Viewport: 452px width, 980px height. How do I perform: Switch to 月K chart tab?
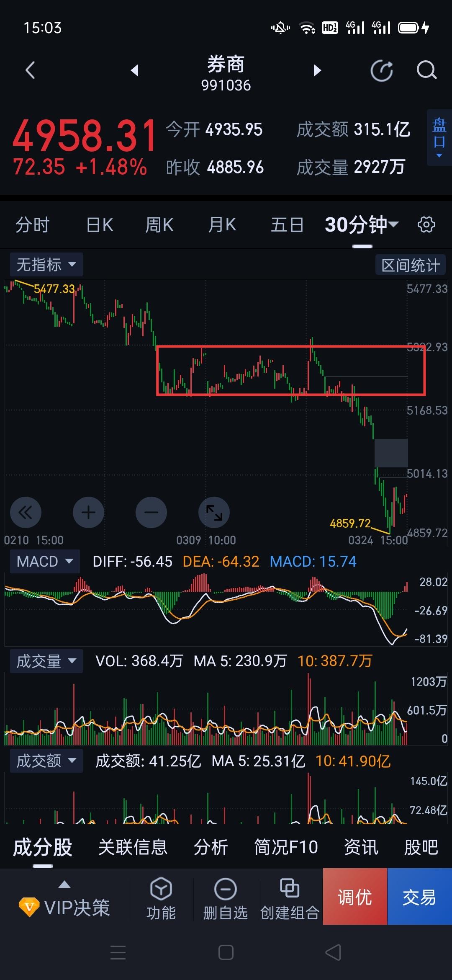222,225
